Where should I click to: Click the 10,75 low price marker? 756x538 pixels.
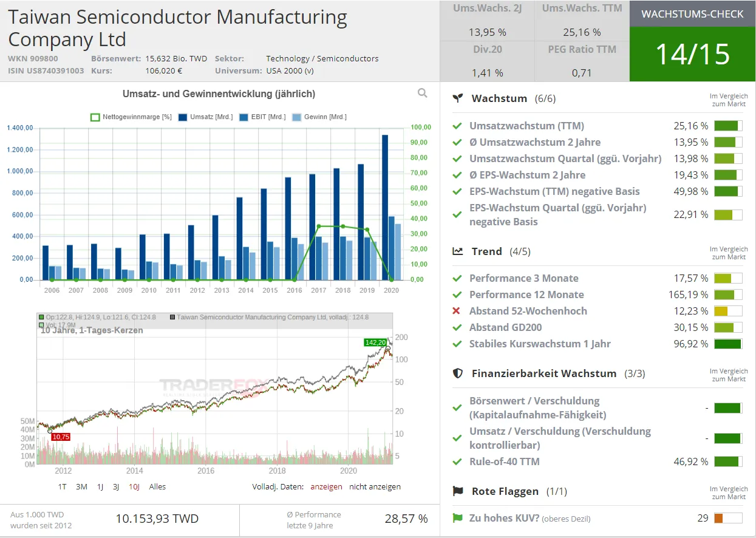[x=60, y=437]
